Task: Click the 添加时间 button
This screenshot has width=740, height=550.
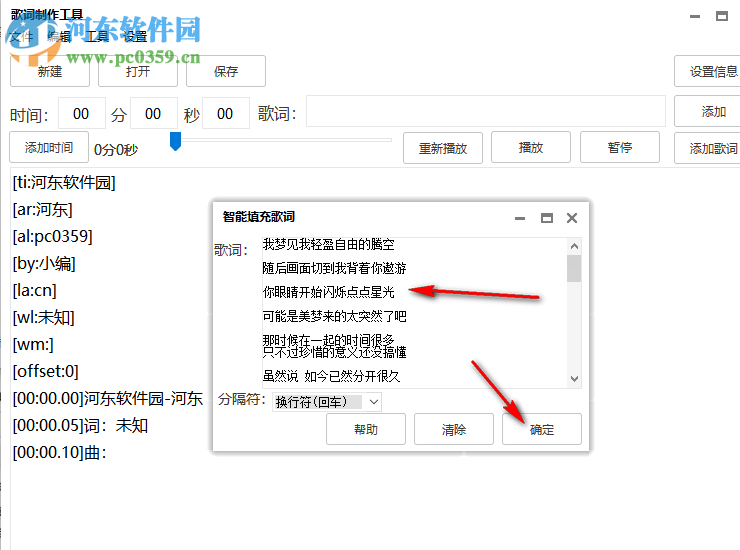Action: click(x=49, y=148)
